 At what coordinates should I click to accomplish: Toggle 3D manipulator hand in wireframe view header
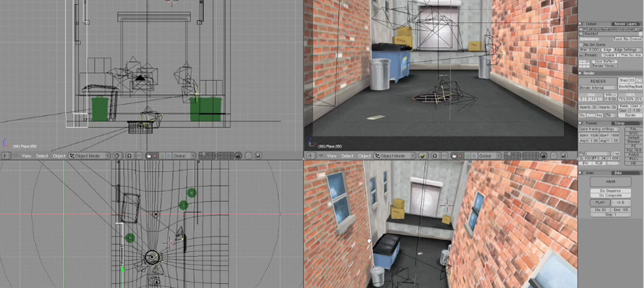pos(148,156)
